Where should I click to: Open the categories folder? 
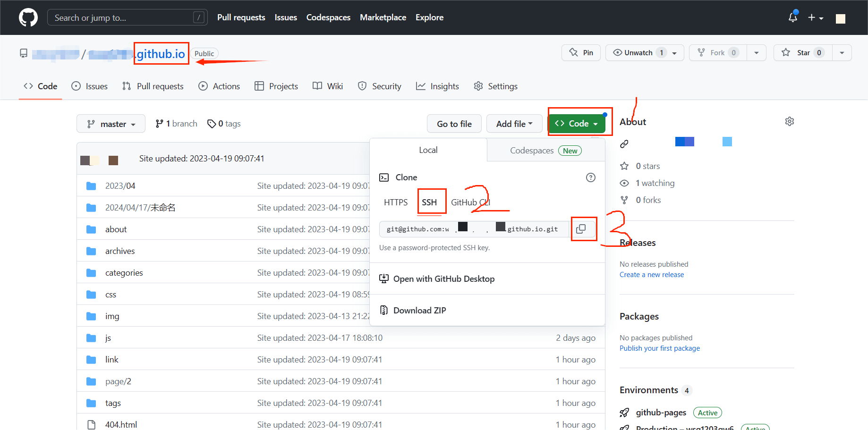tap(124, 273)
